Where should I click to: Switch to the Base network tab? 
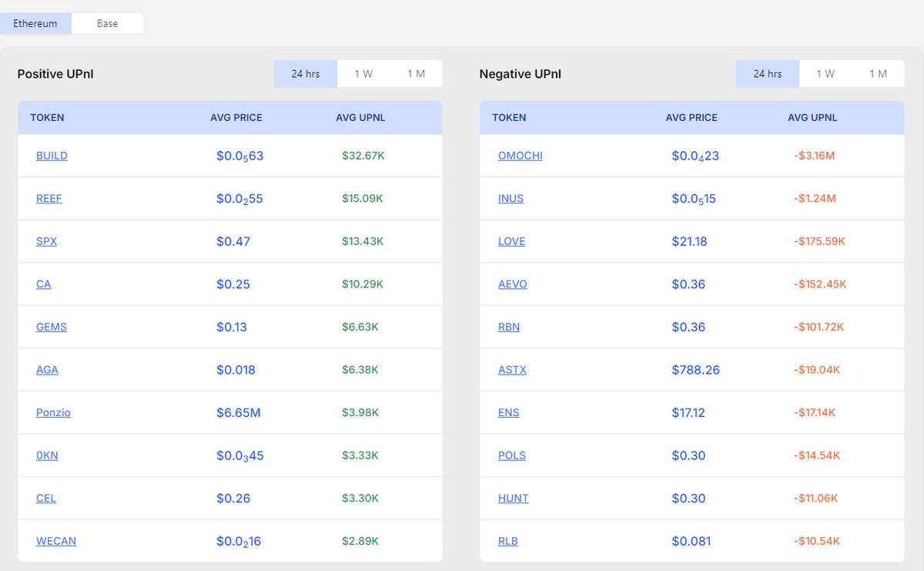(107, 23)
